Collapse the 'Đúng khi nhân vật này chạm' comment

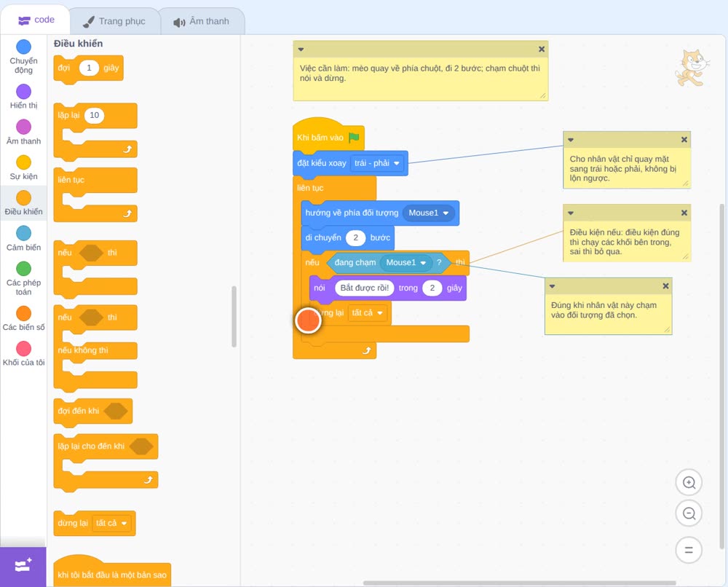[552, 286]
